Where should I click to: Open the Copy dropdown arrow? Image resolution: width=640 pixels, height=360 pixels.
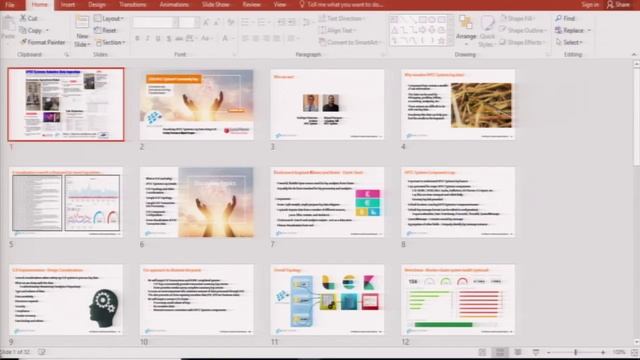pyautogui.click(x=47, y=31)
